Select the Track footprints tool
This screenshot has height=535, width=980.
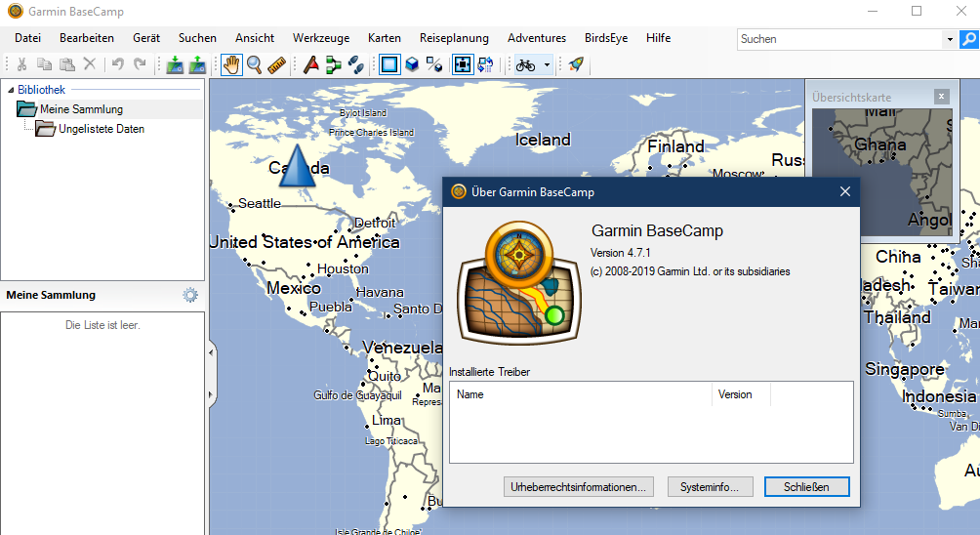click(356, 64)
